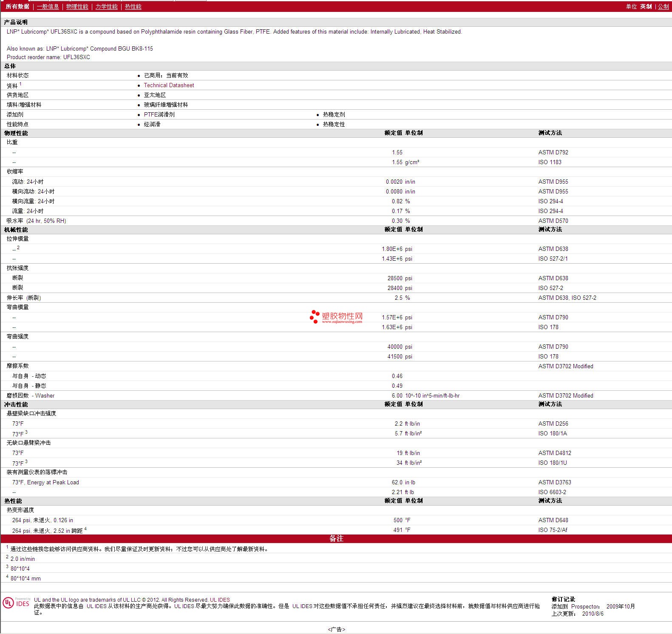Select the ISO 180/1U test method
The image size is (672, 634).
tap(553, 463)
